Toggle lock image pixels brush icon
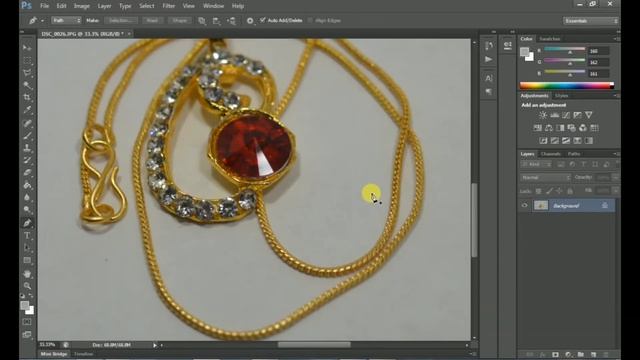 pyautogui.click(x=549, y=191)
